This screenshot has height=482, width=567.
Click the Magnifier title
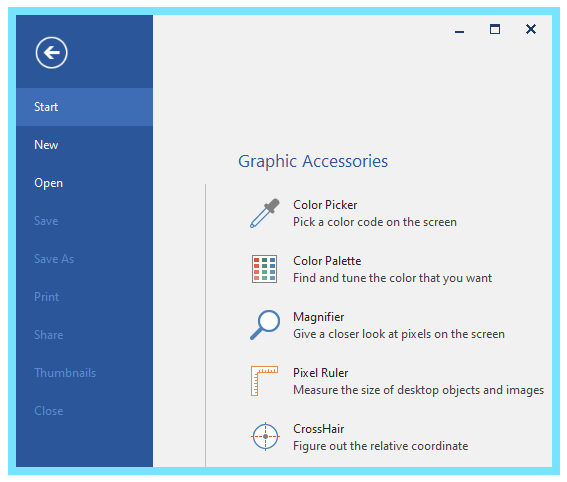point(318,317)
